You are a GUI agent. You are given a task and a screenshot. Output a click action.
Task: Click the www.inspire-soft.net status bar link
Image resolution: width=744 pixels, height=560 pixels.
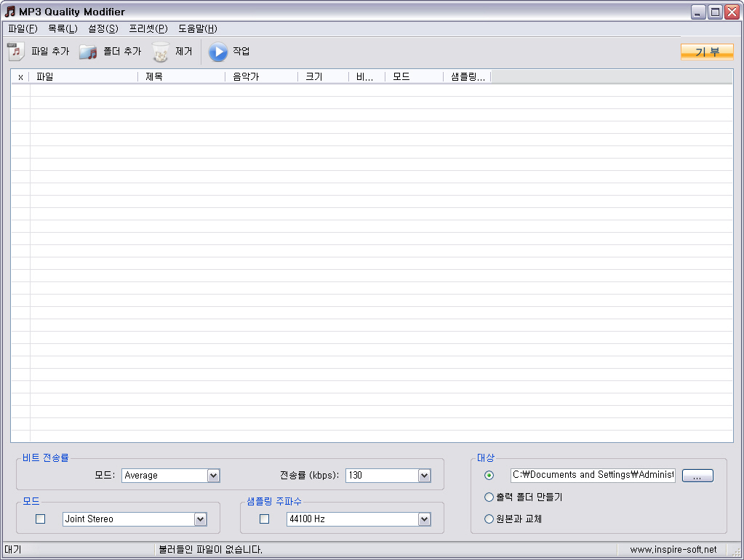coord(673,550)
